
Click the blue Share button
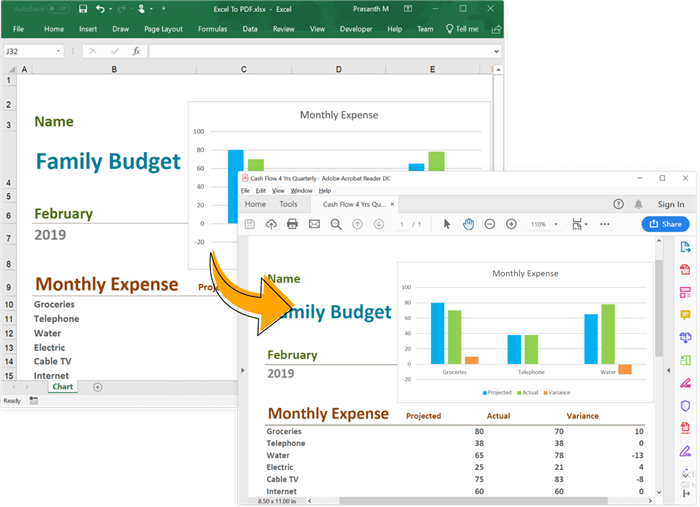(x=665, y=224)
